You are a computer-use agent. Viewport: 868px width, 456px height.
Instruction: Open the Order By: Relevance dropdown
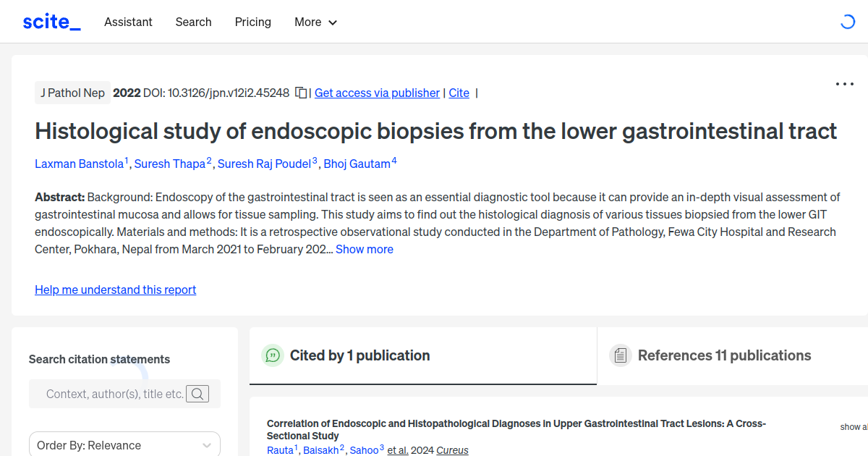tap(124, 444)
